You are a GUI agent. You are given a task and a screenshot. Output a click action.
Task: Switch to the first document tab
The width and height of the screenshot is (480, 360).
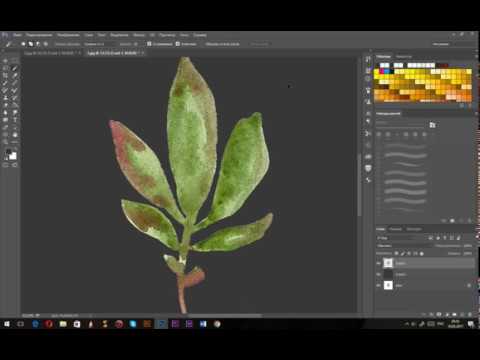[x=51, y=53]
